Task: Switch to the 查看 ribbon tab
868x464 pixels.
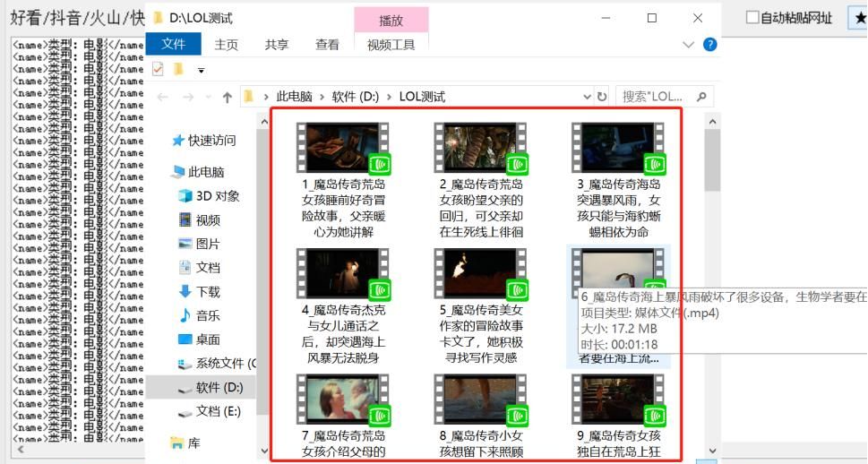Action: coord(327,45)
